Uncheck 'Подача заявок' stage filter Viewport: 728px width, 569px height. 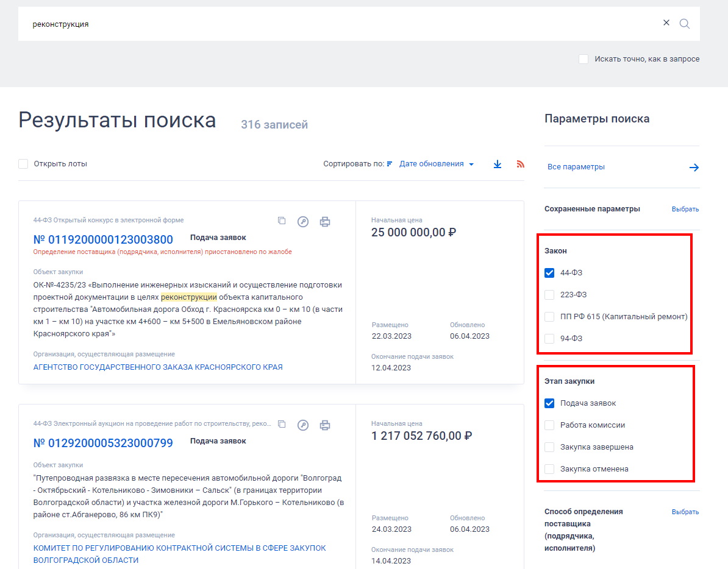[549, 403]
